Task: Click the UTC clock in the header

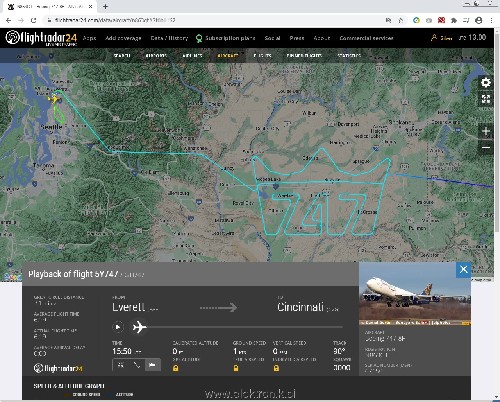Action: (472, 37)
